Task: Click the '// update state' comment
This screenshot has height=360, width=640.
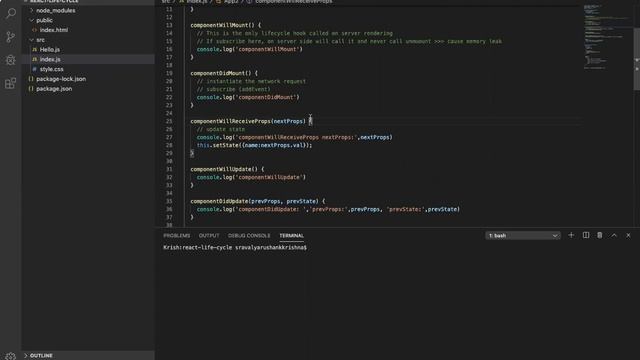Action: (x=221, y=129)
